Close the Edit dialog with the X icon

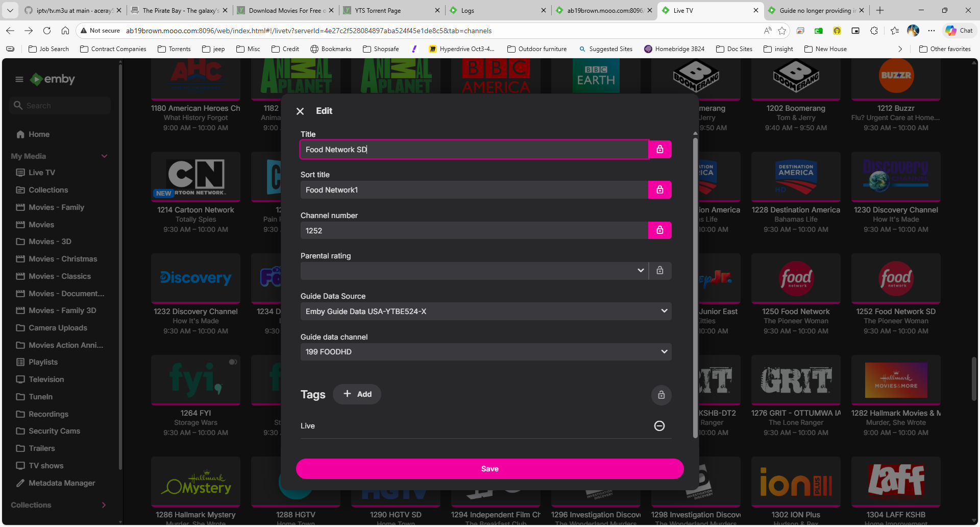(300, 111)
